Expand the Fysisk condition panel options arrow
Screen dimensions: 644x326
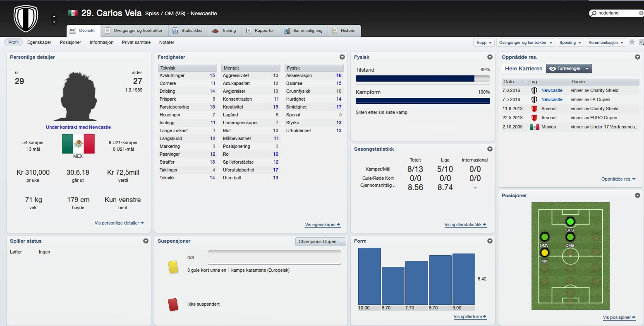pyautogui.click(x=490, y=57)
